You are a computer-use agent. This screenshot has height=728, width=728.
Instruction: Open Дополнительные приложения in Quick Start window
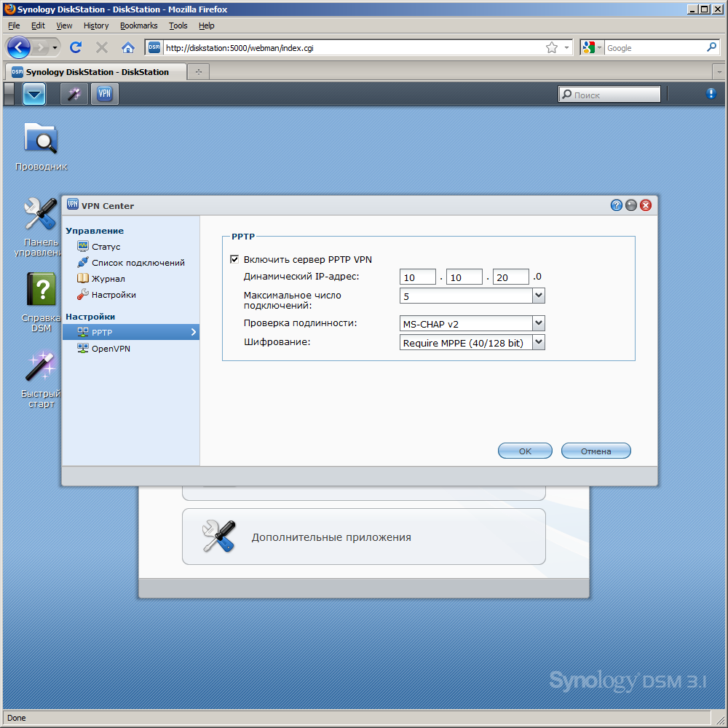click(x=363, y=537)
